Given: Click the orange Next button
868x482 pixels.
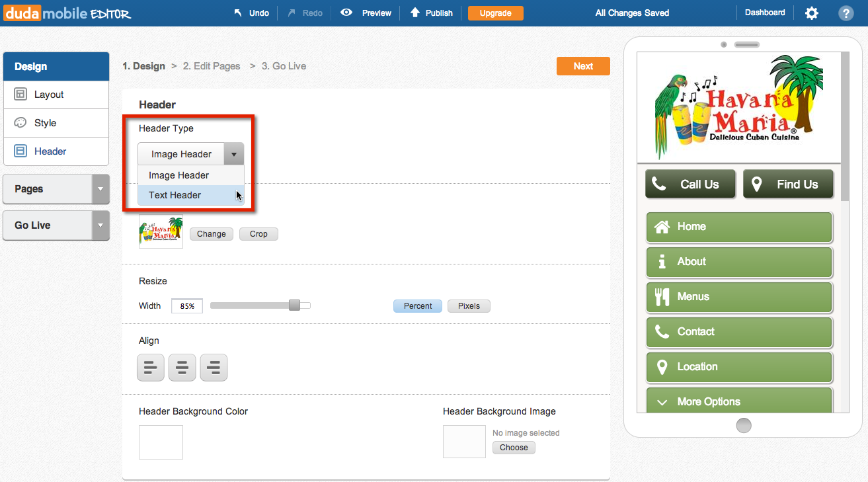Looking at the screenshot, I should pyautogui.click(x=583, y=66).
